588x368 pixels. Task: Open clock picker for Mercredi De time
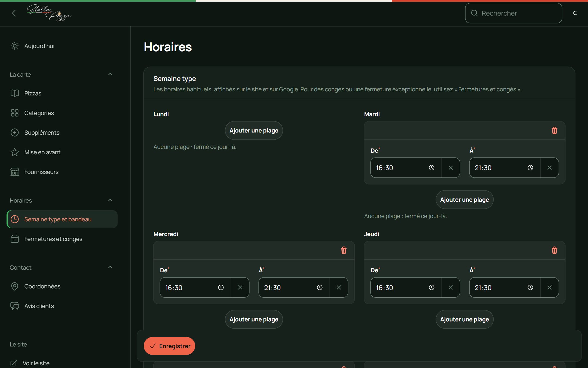pos(221,287)
